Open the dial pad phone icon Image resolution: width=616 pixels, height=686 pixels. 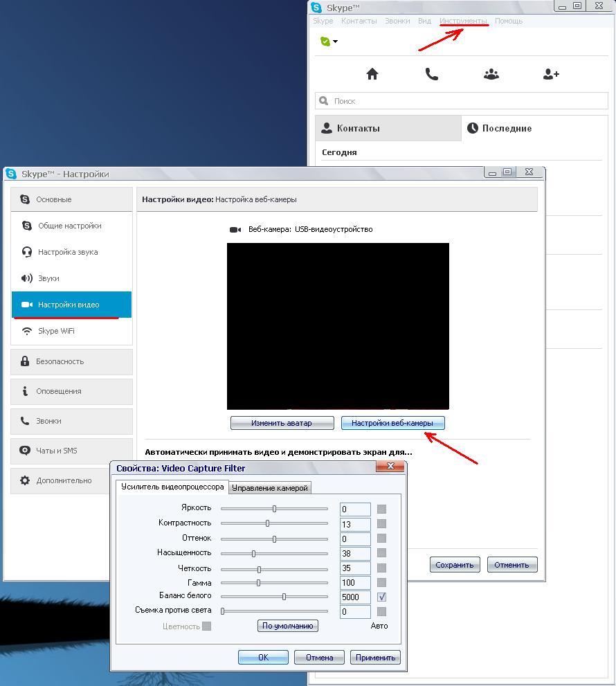(432, 75)
